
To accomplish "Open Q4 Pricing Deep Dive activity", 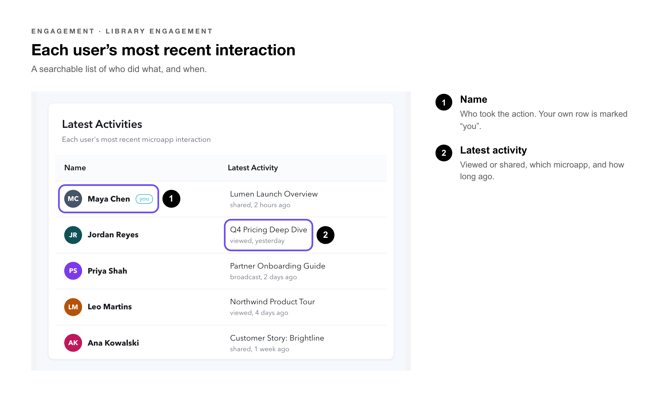I will (x=268, y=230).
